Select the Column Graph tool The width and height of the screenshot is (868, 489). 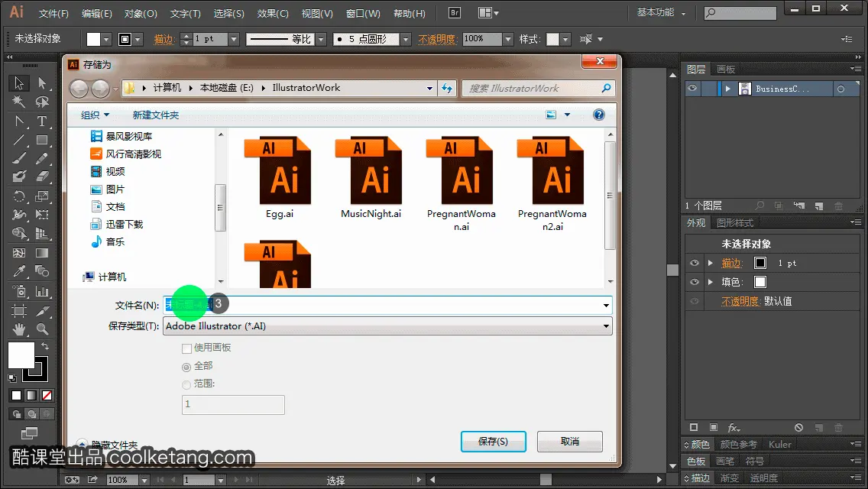point(42,291)
